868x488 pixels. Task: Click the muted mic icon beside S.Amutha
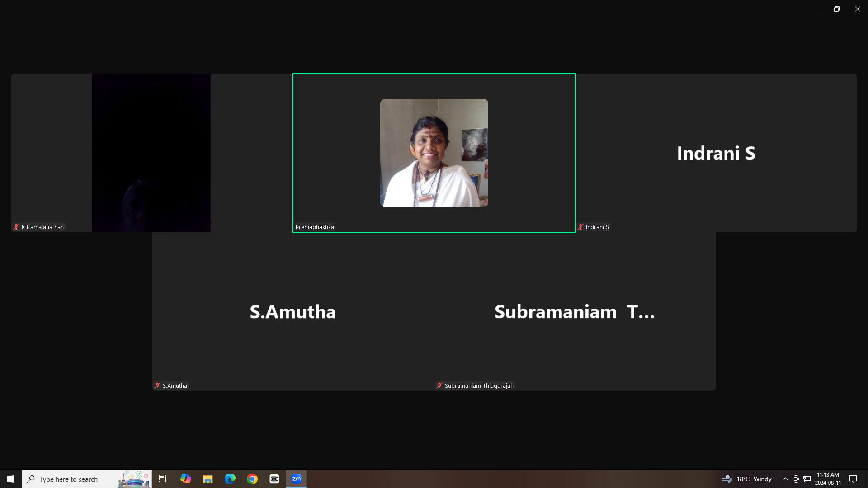(x=157, y=386)
